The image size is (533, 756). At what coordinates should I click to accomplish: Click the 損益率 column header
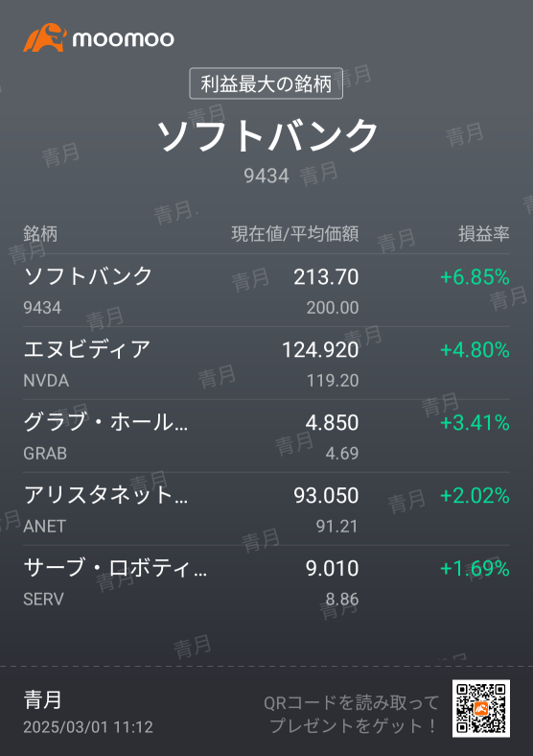pos(484,234)
